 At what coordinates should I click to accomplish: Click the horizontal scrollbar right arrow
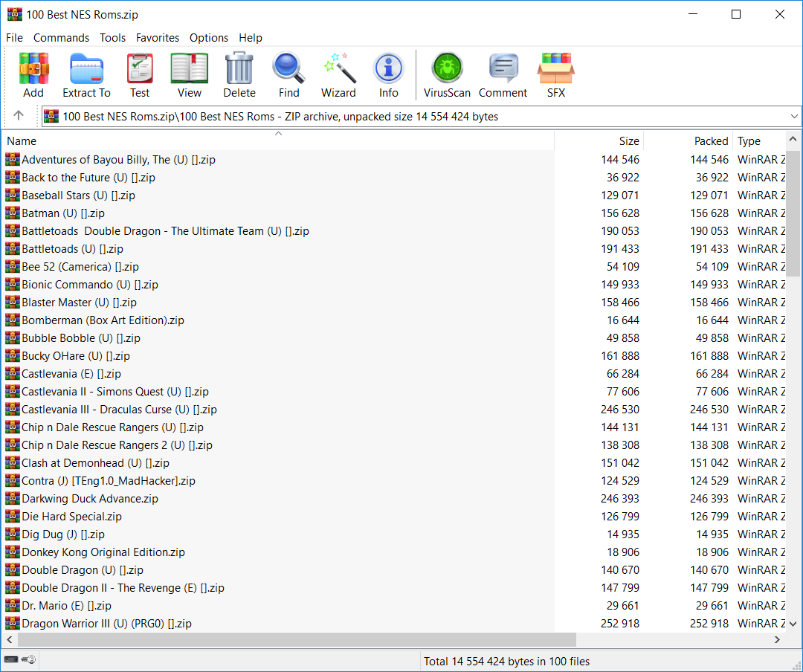(778, 639)
